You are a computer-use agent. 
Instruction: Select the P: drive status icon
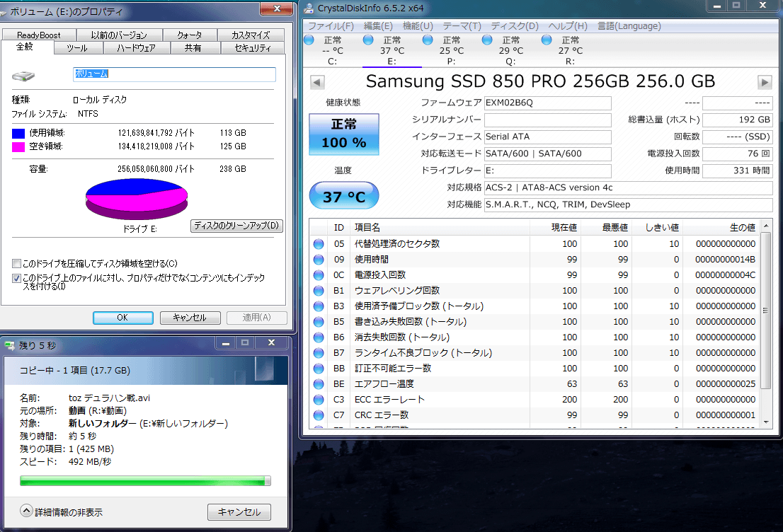[x=428, y=40]
